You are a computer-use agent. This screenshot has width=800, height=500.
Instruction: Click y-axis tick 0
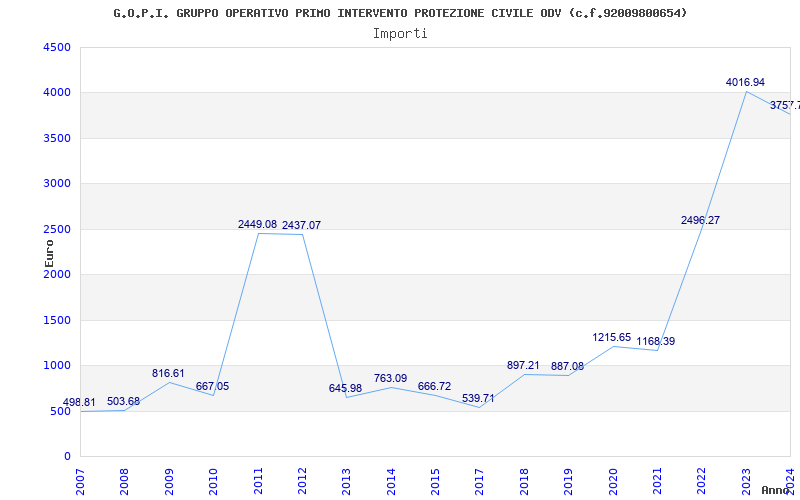pyautogui.click(x=67, y=457)
